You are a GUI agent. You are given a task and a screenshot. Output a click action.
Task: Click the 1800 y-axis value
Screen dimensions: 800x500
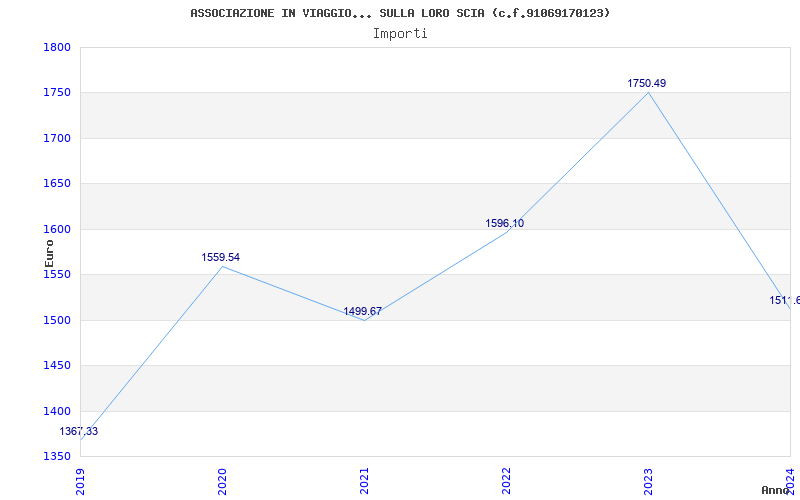click(x=57, y=47)
